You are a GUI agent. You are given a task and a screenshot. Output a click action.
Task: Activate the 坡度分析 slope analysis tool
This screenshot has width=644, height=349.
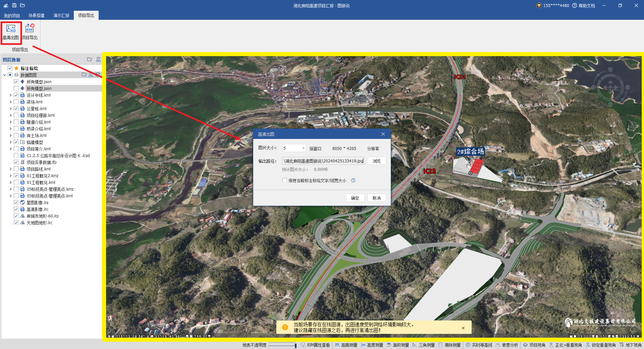click(506, 345)
